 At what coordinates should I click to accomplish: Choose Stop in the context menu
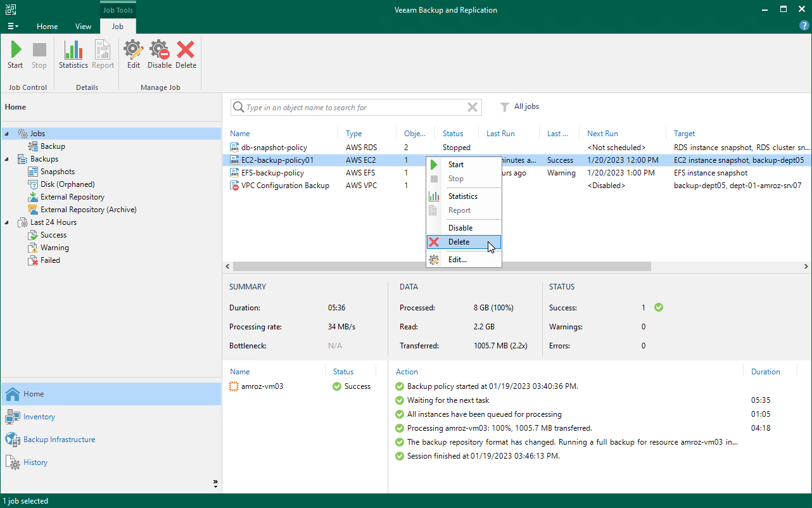(464, 179)
